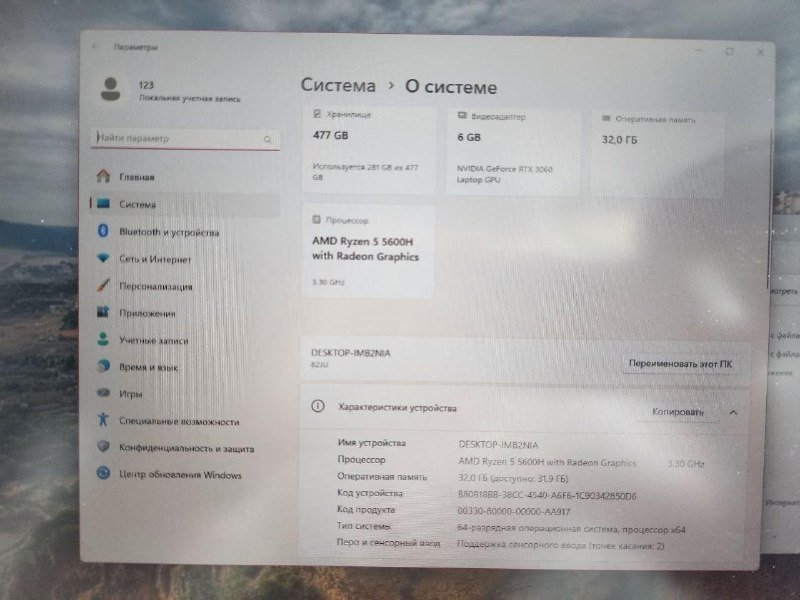Click the Поддержка сенсорного ввода value
This screenshot has height=600, width=800.
coord(560,545)
